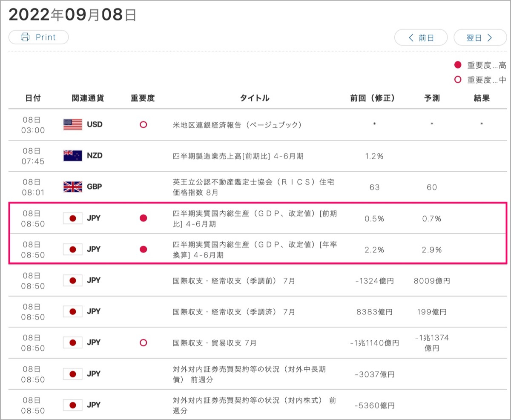Click the Print button
The image size is (511, 420).
click(x=39, y=37)
